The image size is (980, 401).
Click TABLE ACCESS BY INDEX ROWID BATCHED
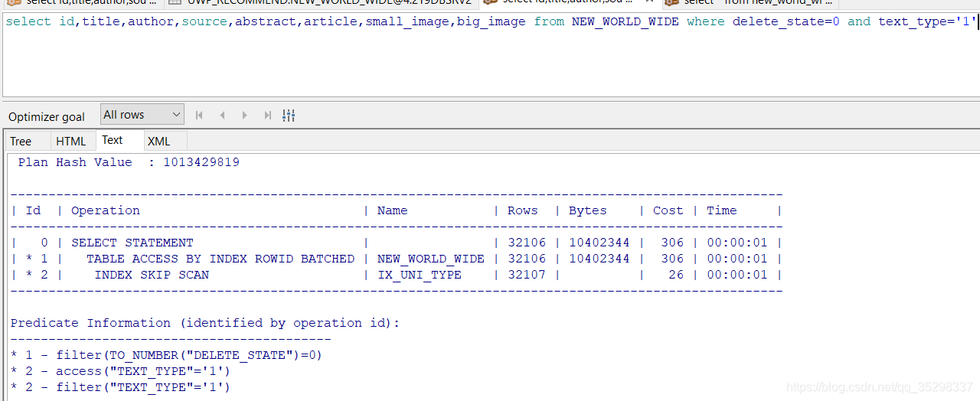tap(220, 259)
